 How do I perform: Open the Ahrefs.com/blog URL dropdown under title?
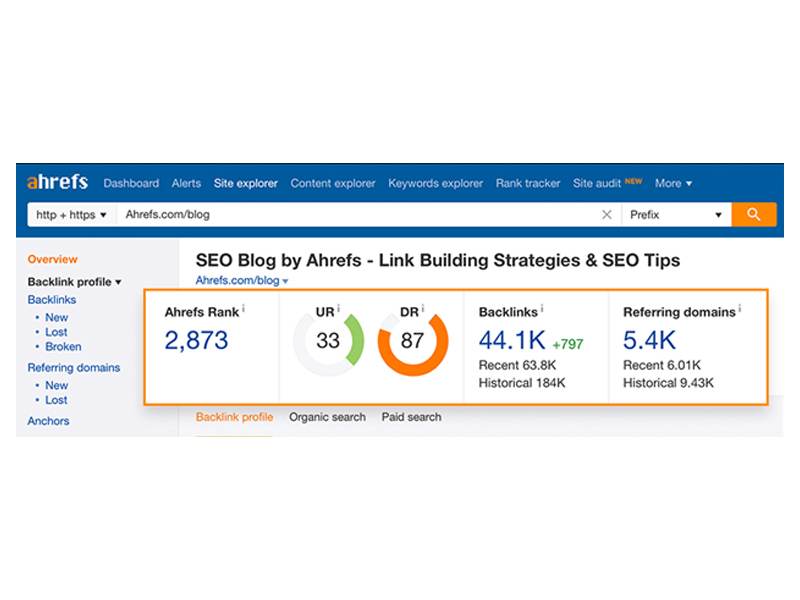click(241, 281)
